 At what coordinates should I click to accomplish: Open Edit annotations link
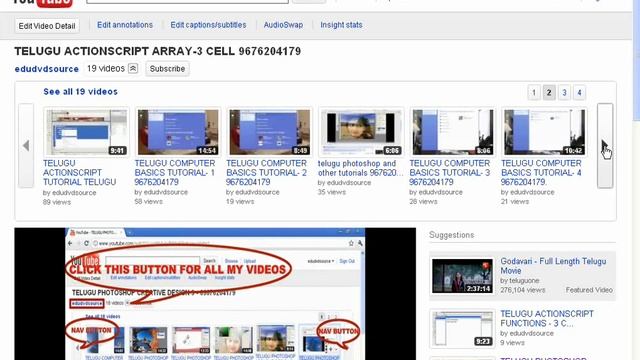coord(125,25)
